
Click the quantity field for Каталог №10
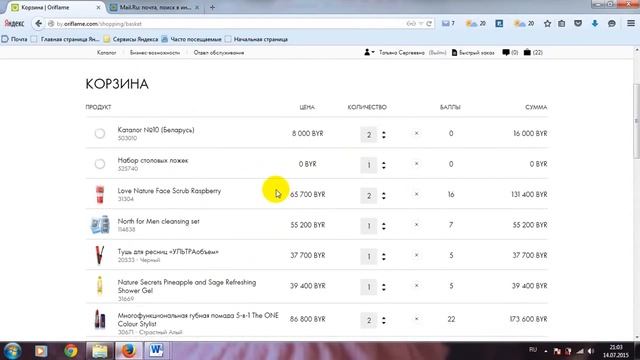coord(369,134)
